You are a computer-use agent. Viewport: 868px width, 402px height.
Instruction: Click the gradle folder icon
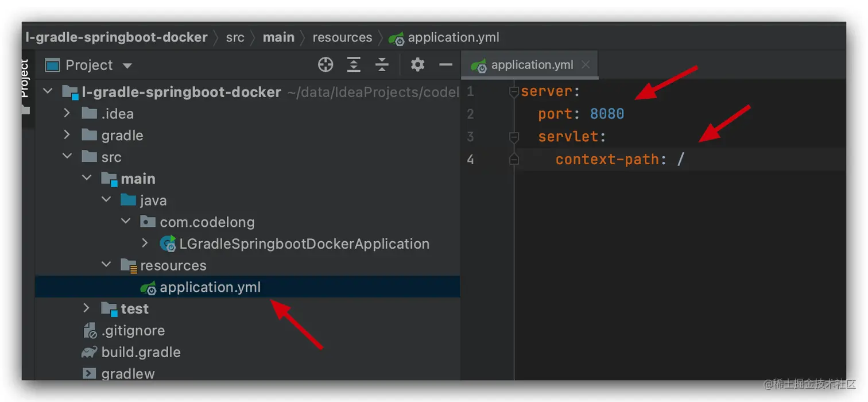[x=89, y=135]
